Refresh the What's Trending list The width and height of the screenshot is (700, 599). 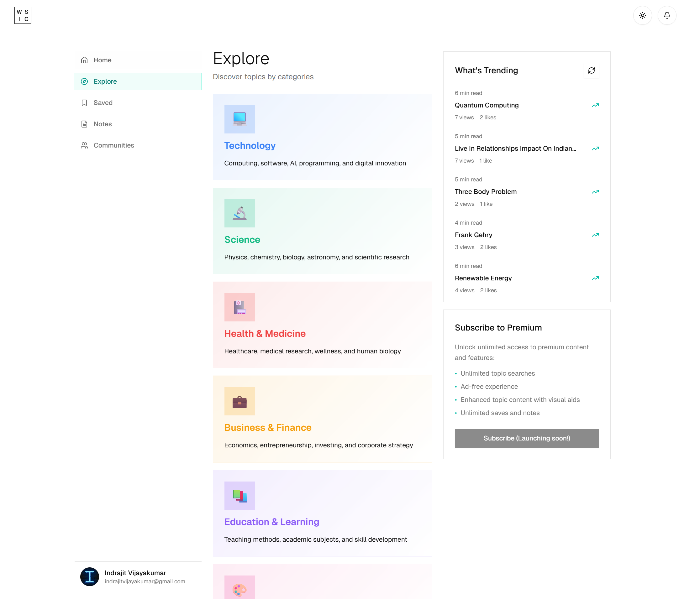[x=591, y=70]
